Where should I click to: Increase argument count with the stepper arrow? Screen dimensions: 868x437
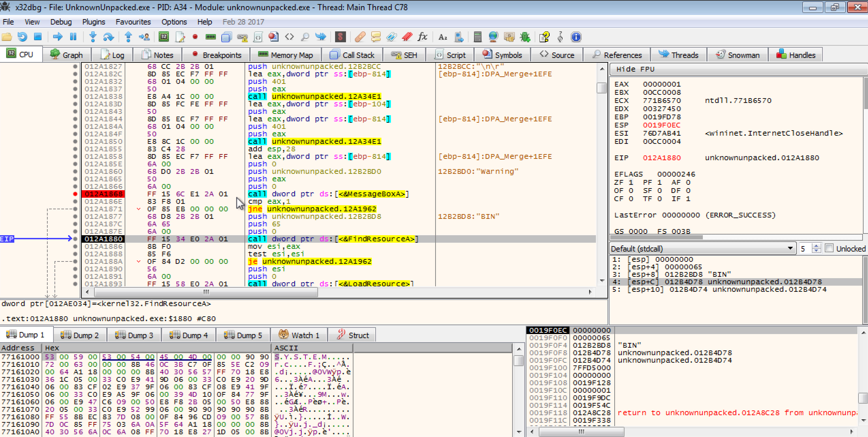pos(816,246)
